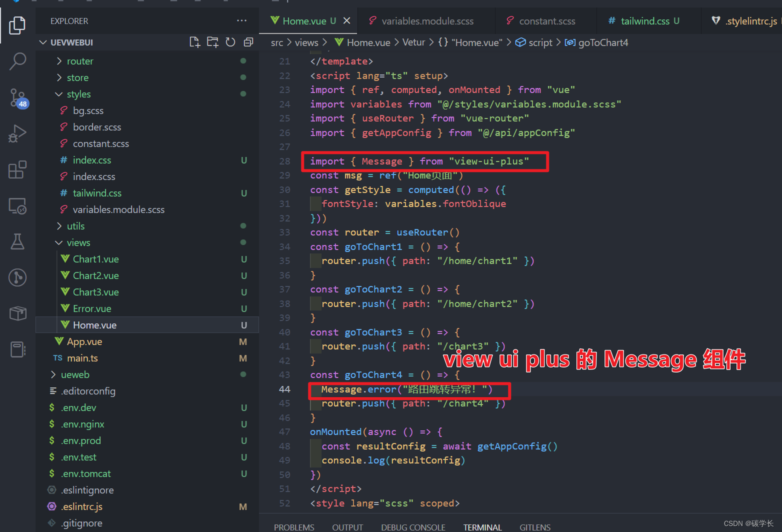The image size is (782, 532).
Task: Open the Explorer view in the activity bar
Action: coord(17,25)
